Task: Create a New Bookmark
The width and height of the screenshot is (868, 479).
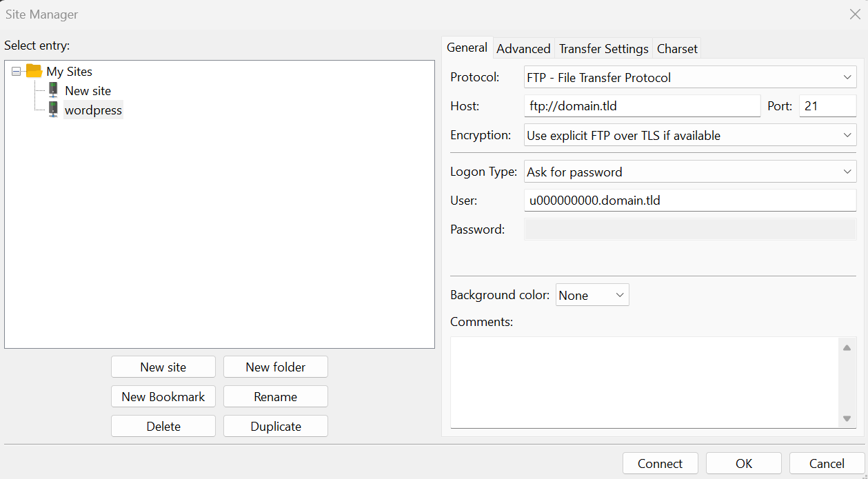Action: 163,396
